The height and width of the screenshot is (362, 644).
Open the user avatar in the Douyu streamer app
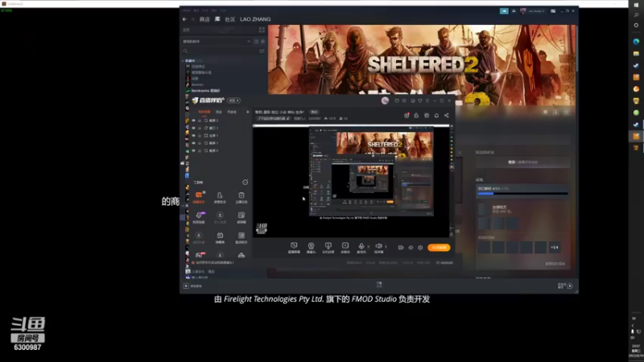(385, 101)
